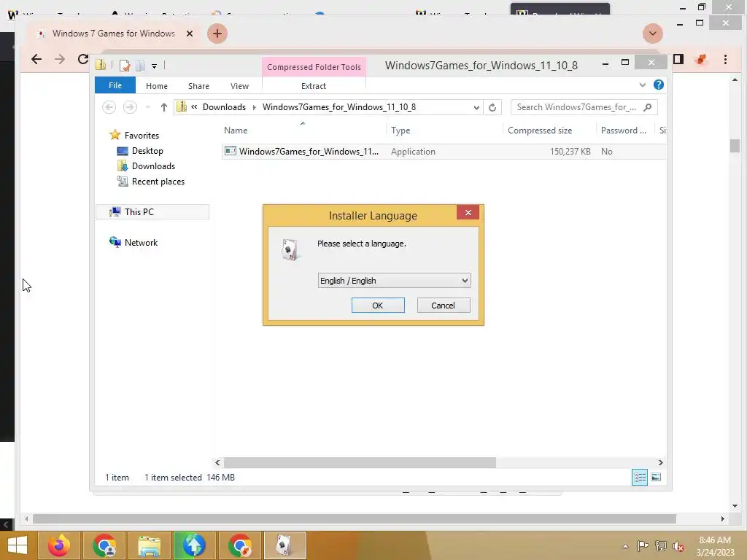Open the 8:46 AM clock and date
Viewport: 747px width, 560px height.
point(715,546)
